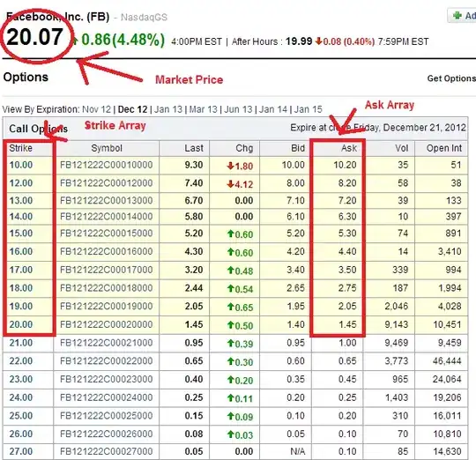Open strike 15.00 link
Image resolution: width=476 pixels, height=460 pixels.
pos(20,233)
